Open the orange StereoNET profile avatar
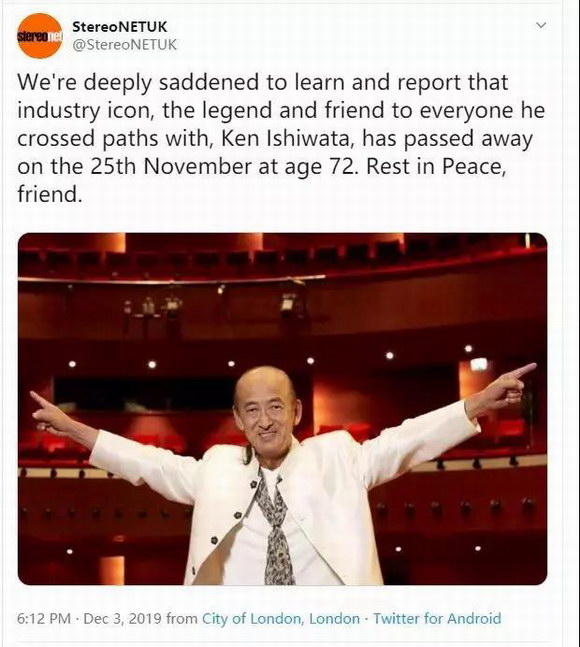Image resolution: width=580 pixels, height=647 pixels. (x=40, y=36)
